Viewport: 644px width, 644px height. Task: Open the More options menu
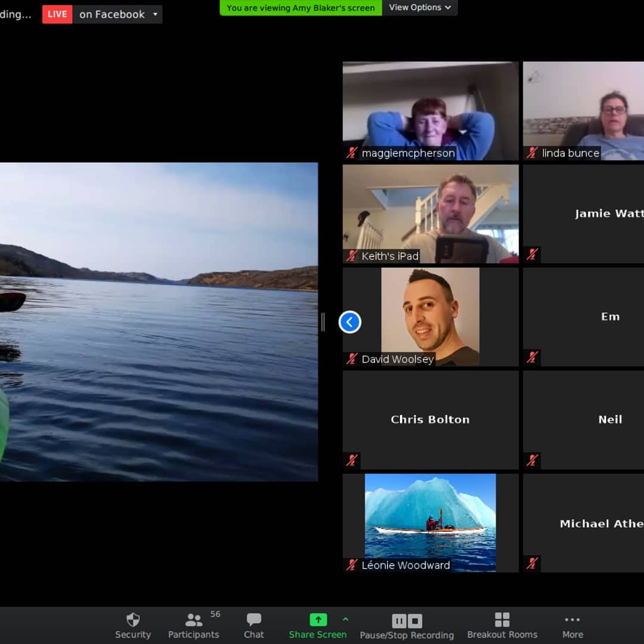click(x=572, y=620)
